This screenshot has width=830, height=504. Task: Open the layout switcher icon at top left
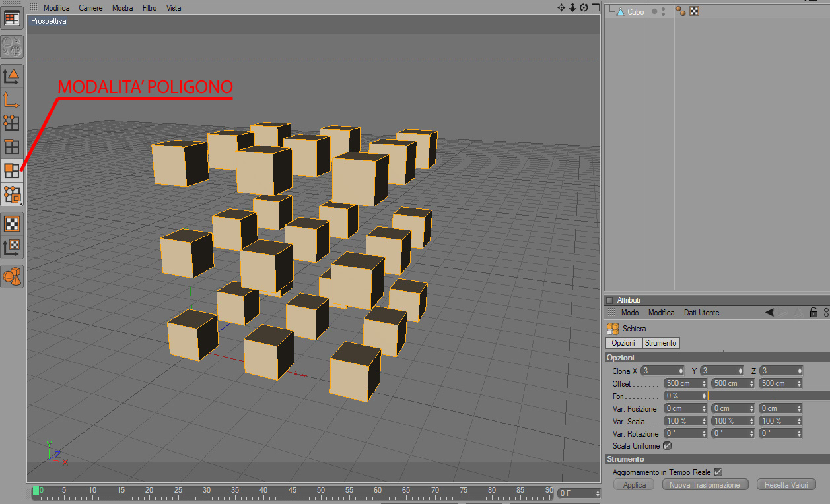12,18
